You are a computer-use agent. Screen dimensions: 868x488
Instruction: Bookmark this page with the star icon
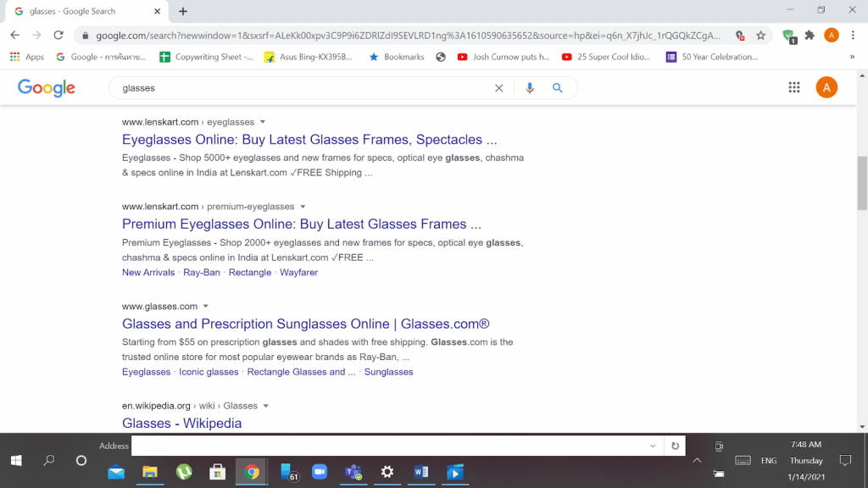(760, 36)
